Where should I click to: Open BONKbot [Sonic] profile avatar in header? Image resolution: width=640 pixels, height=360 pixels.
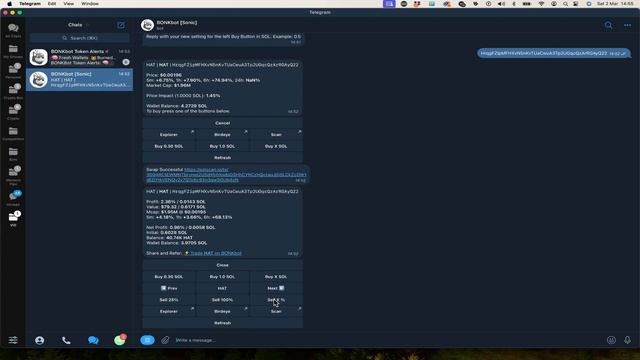(x=147, y=25)
